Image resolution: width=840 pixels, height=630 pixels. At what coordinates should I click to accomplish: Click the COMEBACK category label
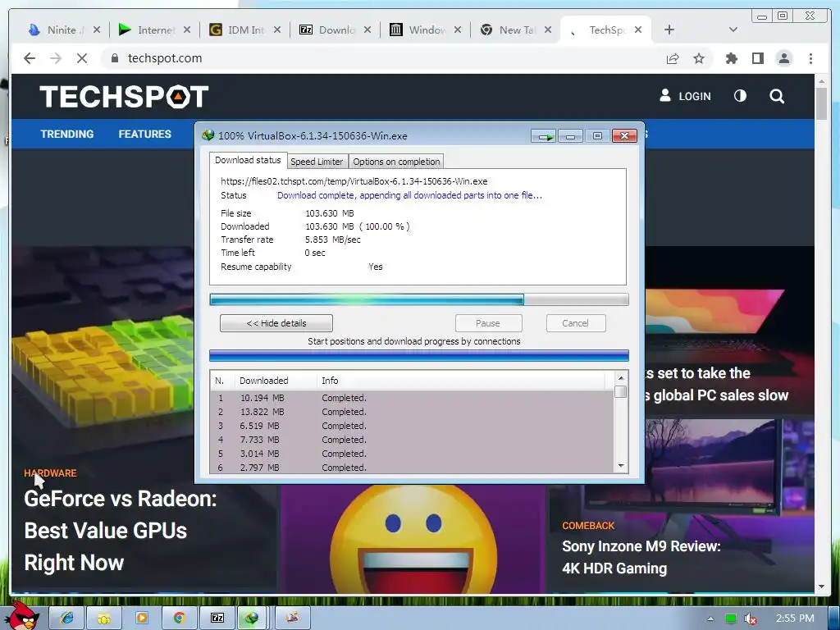[x=588, y=526]
